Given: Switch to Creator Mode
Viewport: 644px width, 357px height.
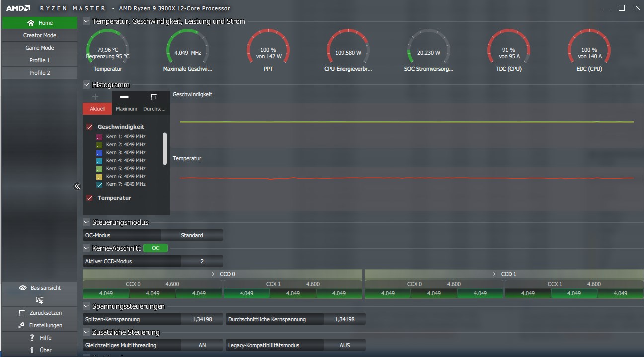Looking at the screenshot, I should (x=40, y=35).
